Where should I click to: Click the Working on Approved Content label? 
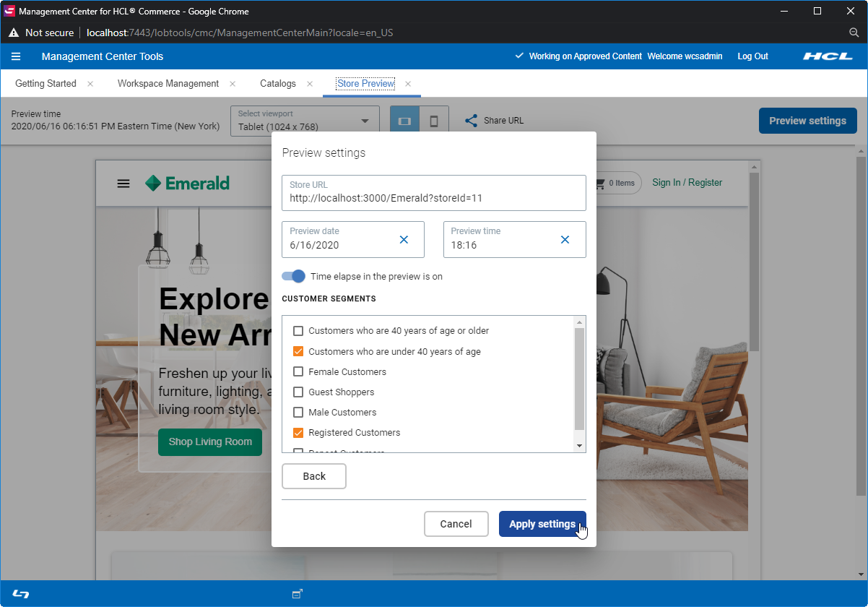[x=585, y=56]
